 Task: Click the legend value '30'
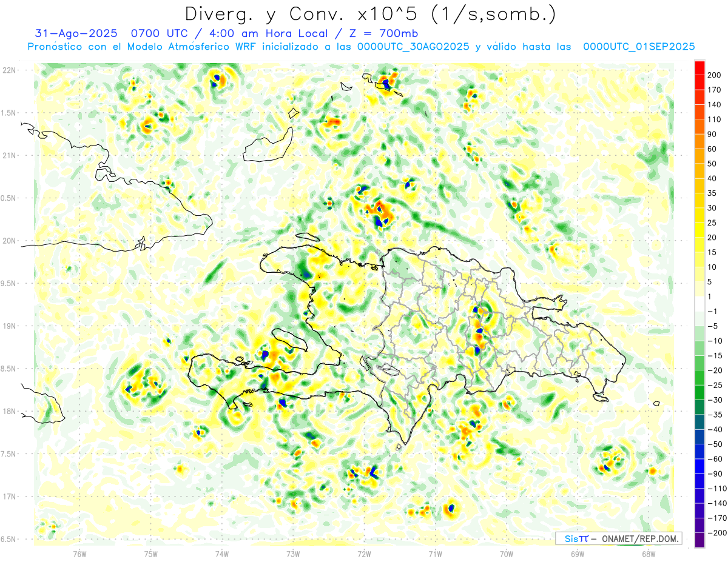(712, 208)
